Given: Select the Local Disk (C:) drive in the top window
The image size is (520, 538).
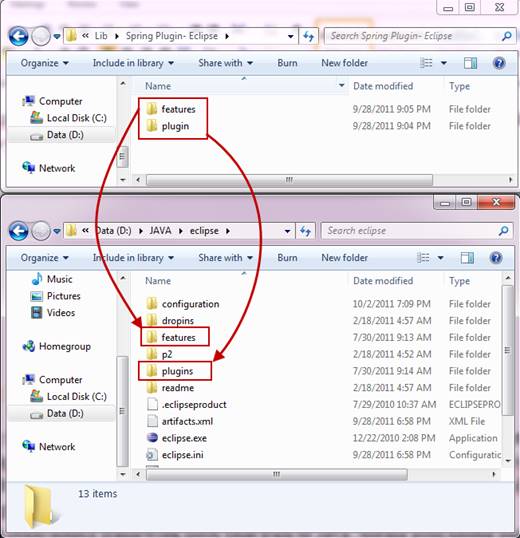Looking at the screenshot, I should (x=69, y=118).
